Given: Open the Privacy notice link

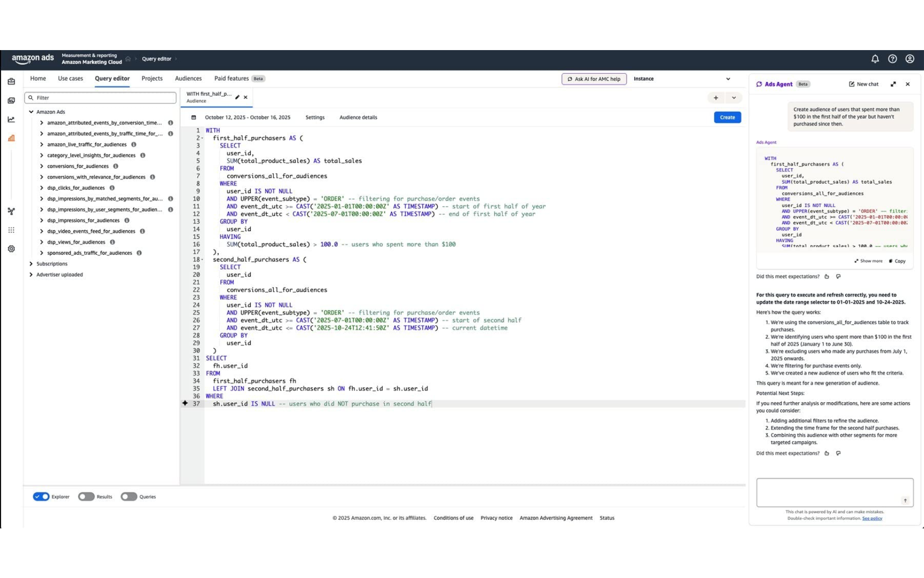Looking at the screenshot, I should coord(496,518).
